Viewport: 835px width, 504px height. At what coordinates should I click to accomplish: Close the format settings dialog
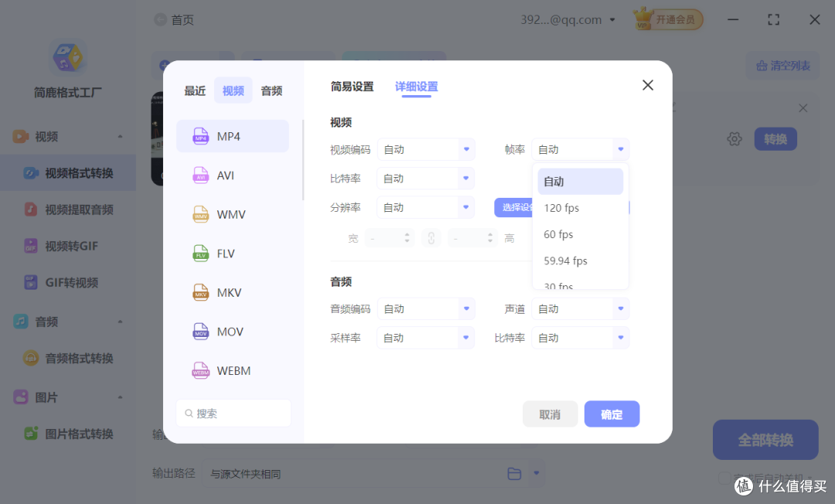point(648,85)
